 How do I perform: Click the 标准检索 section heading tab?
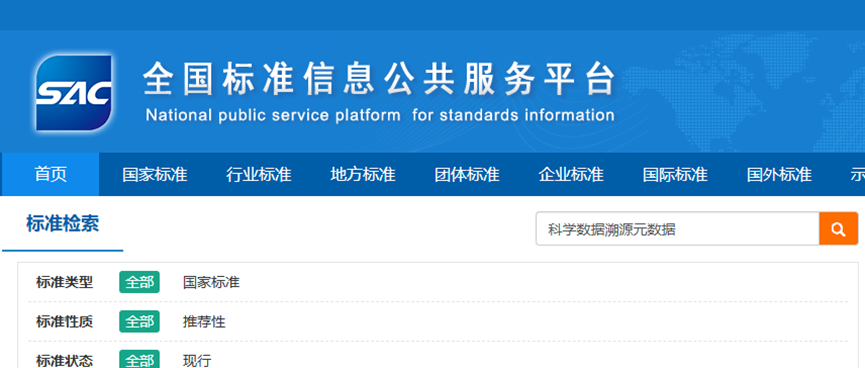tap(62, 224)
